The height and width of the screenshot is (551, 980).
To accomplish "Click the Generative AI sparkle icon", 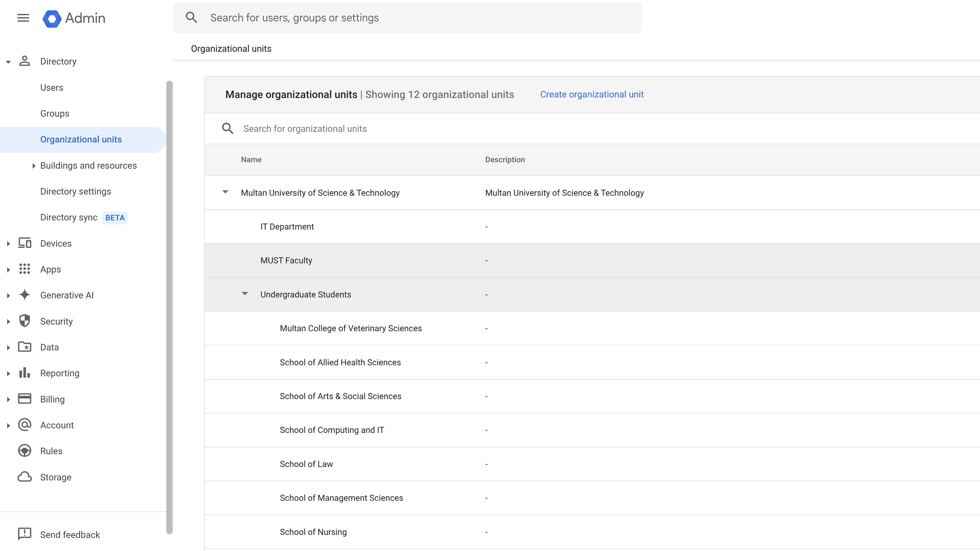I will point(25,295).
